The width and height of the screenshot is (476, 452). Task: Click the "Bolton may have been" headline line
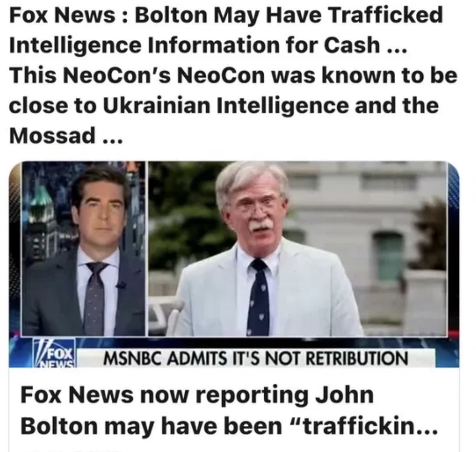tap(152, 426)
